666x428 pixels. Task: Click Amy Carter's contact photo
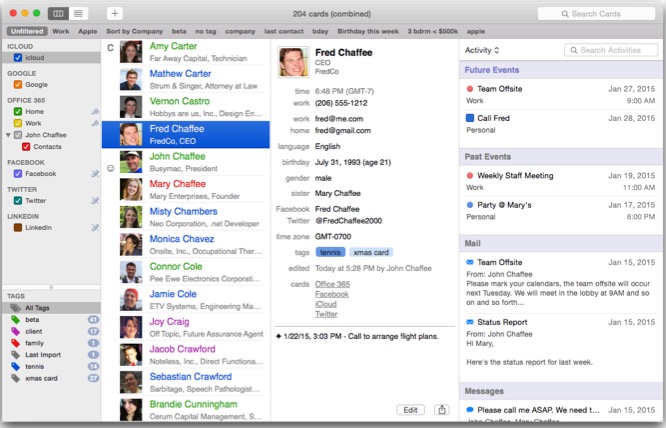coord(131,52)
